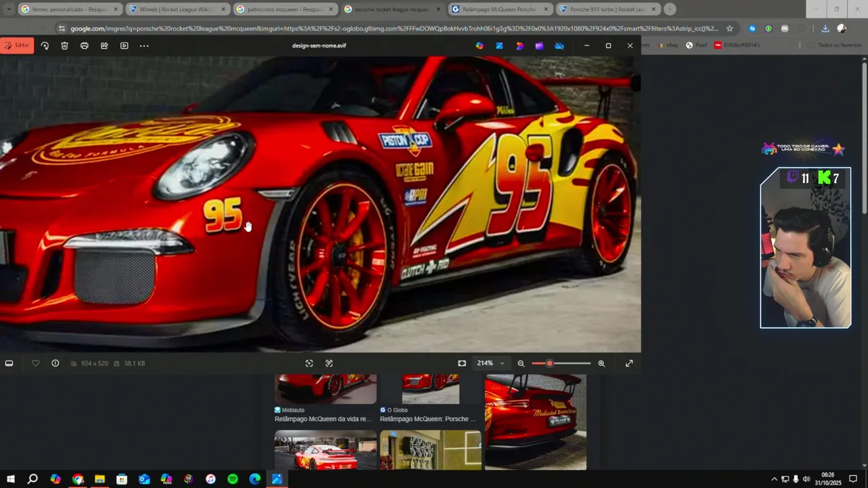Select the McQueen Porsche on street thumbnail
The image size is (868, 488).
click(x=325, y=450)
